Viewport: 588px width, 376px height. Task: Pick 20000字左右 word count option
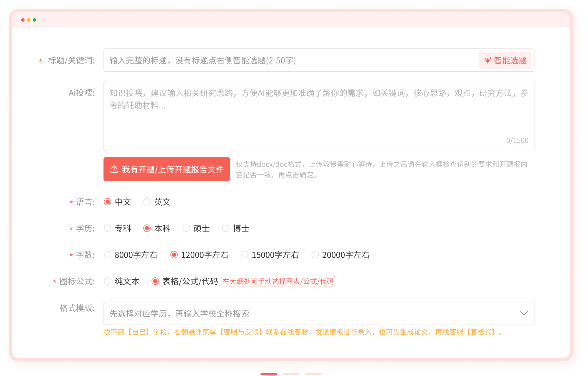(x=315, y=255)
